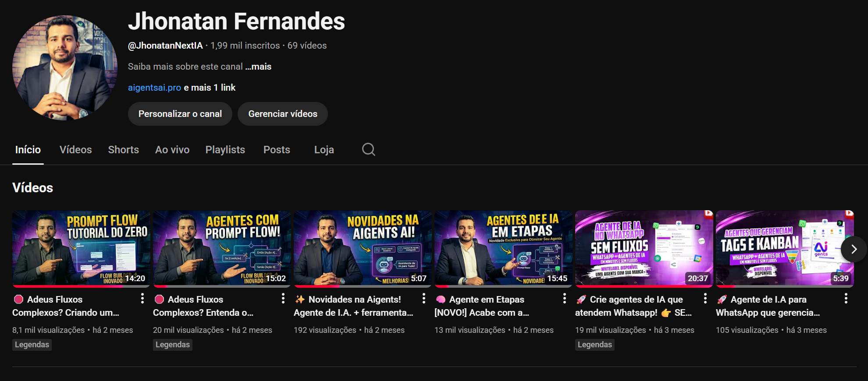
Task: Click the 15:45 duration badge
Action: pyautogui.click(x=557, y=278)
